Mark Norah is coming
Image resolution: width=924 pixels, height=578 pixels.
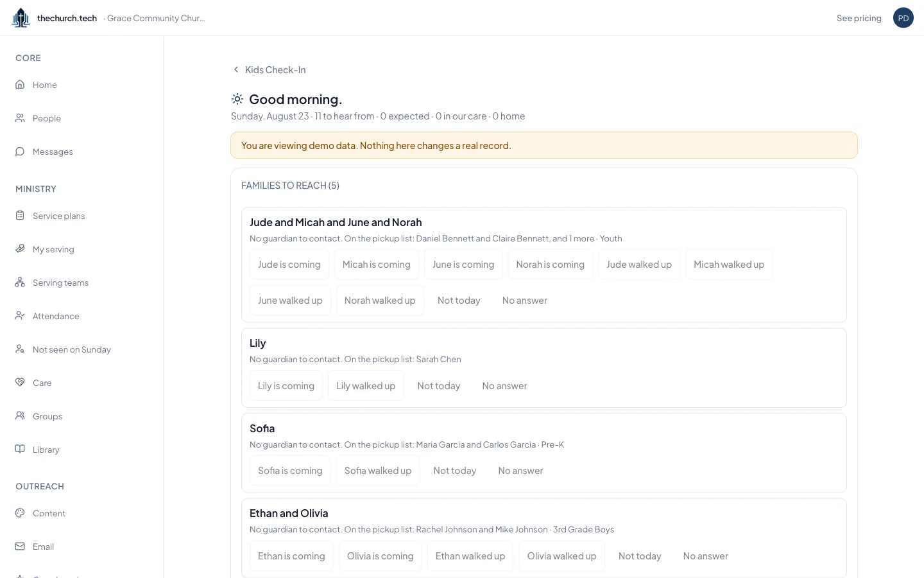(x=550, y=265)
